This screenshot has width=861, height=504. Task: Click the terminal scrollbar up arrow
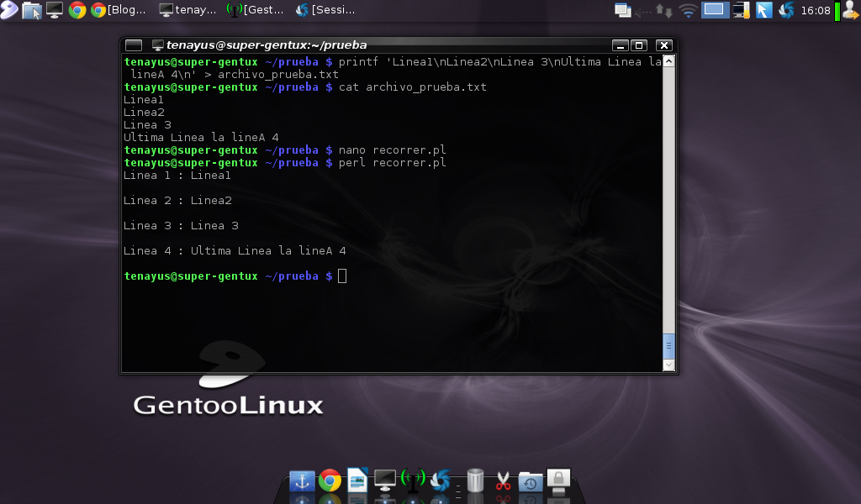[668, 60]
